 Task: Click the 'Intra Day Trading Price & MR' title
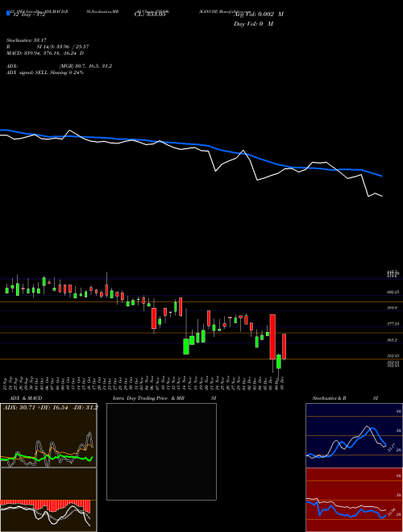tap(148, 398)
